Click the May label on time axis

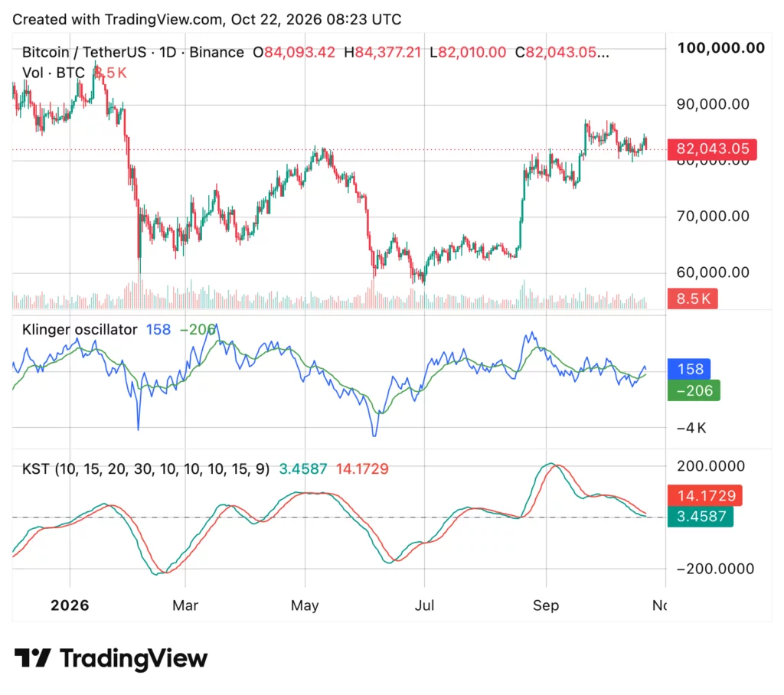tap(305, 605)
